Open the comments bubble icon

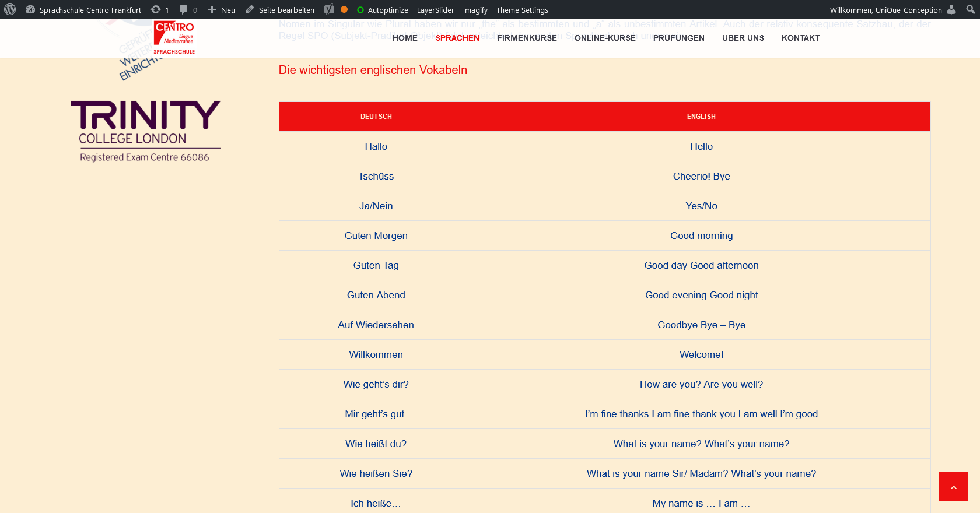click(x=184, y=9)
